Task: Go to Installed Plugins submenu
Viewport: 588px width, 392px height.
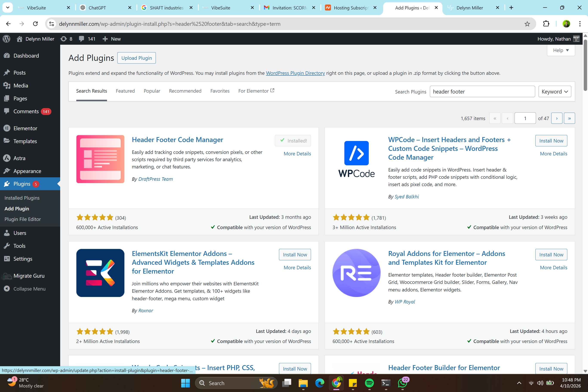Action: (x=22, y=198)
